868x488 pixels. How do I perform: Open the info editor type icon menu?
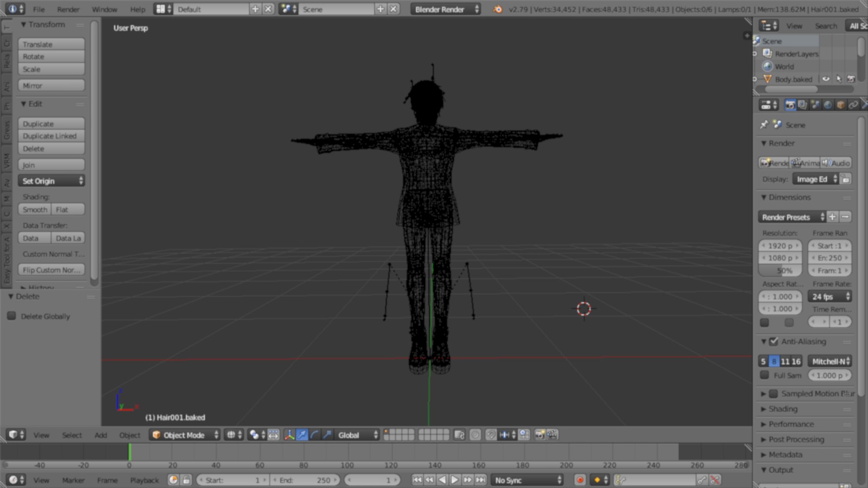16,9
